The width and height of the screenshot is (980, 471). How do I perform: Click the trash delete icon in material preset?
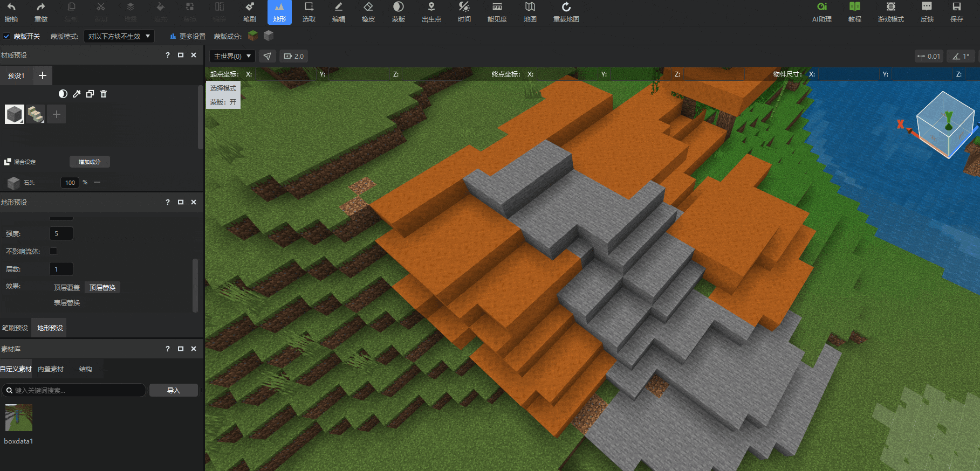(104, 94)
